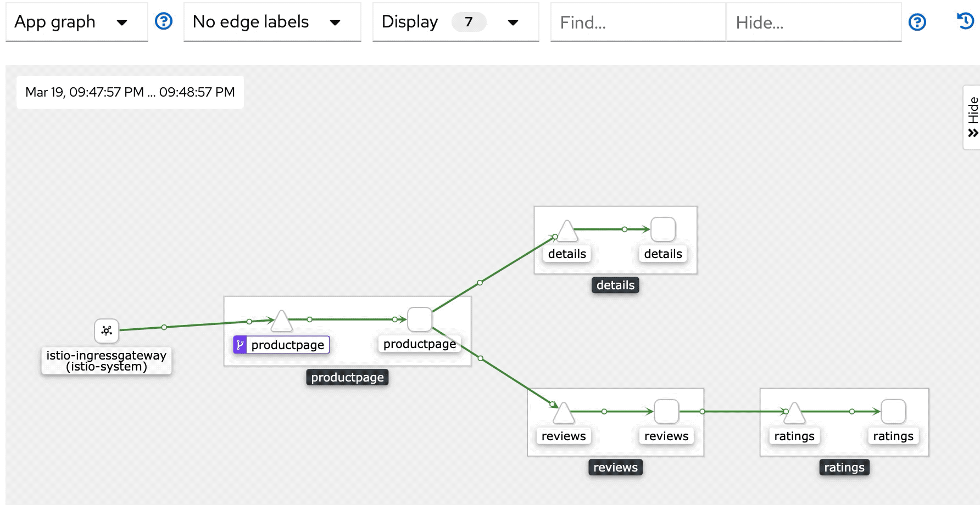Select the reviews app box label

(x=615, y=467)
